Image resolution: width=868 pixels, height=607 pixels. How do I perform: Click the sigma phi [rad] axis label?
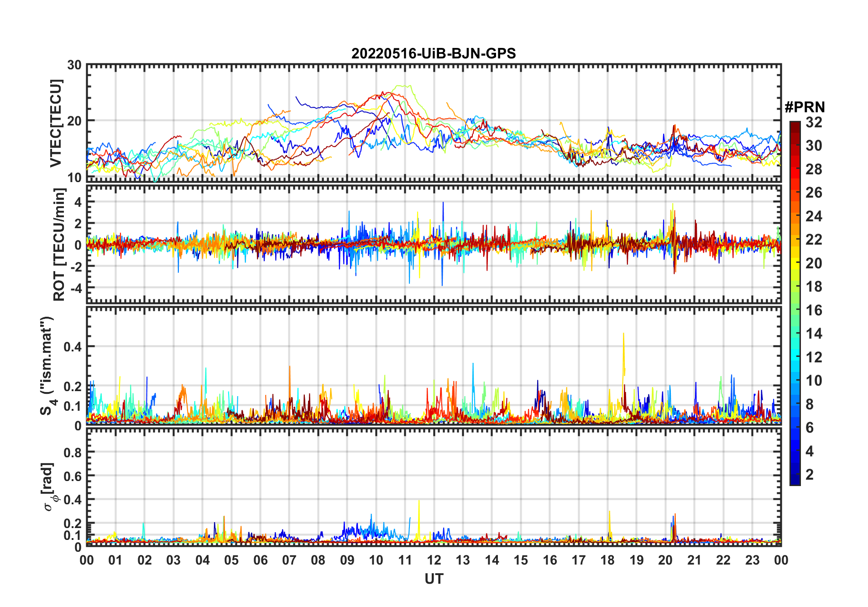[49, 487]
